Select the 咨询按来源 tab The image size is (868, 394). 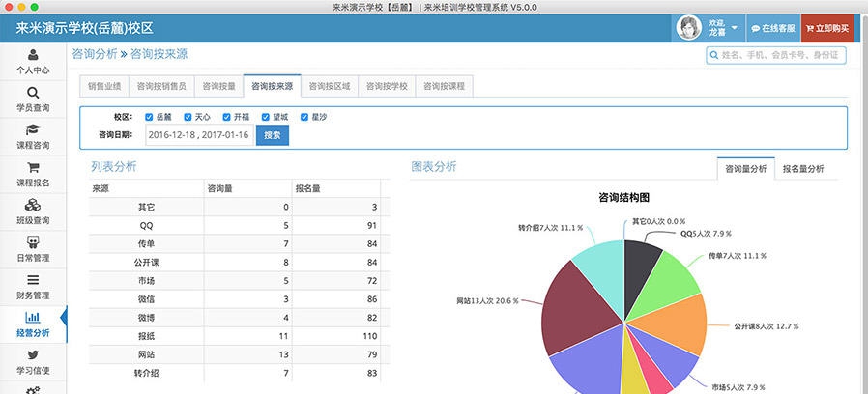point(272,86)
